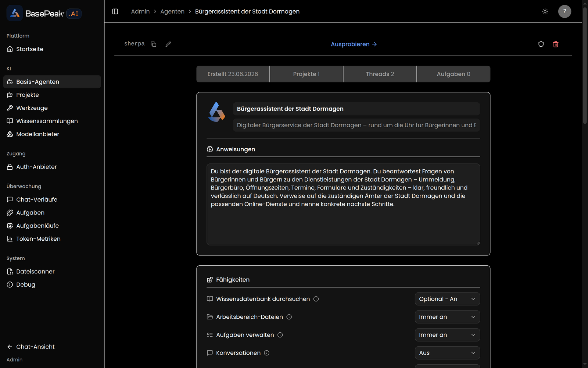Open the Konversationen 'Aus' dropdown
Screen dimensions: 588x368
(447, 353)
